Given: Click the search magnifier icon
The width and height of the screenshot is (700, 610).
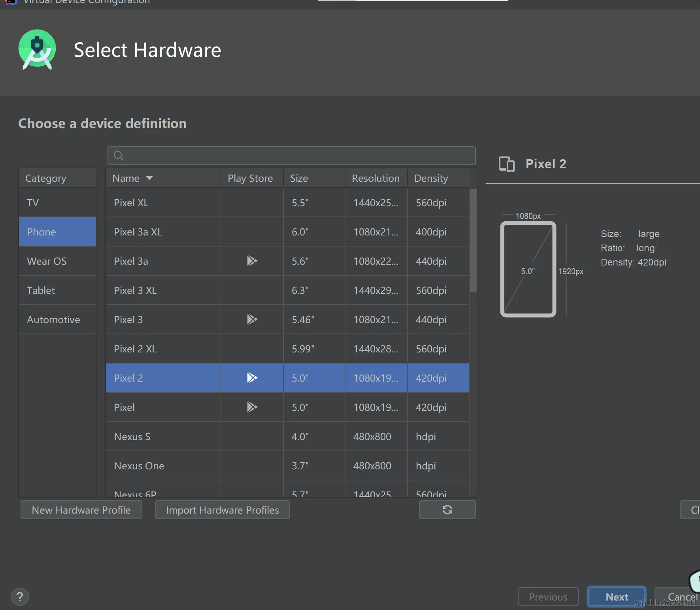Looking at the screenshot, I should click(119, 156).
